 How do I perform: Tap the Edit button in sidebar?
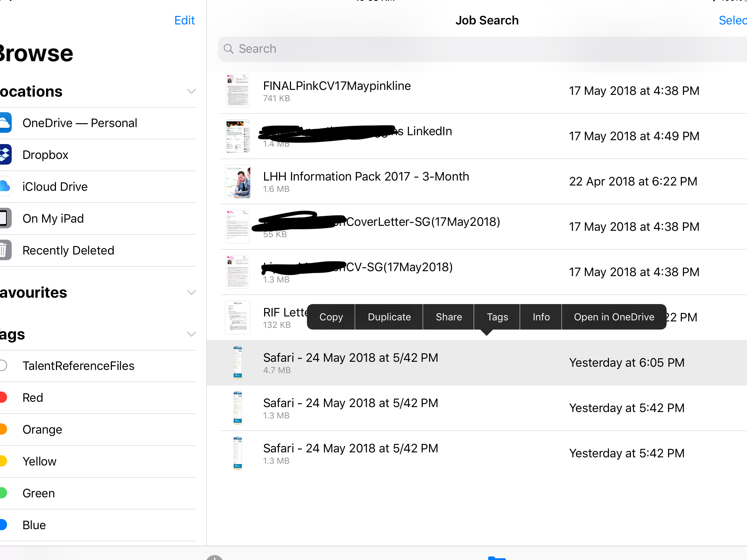click(x=184, y=21)
